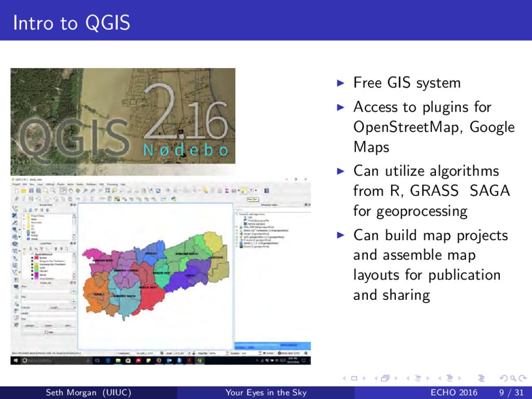The width and height of the screenshot is (532, 399).
Task: Click the Windows Start button in taskbar
Action: (15, 360)
